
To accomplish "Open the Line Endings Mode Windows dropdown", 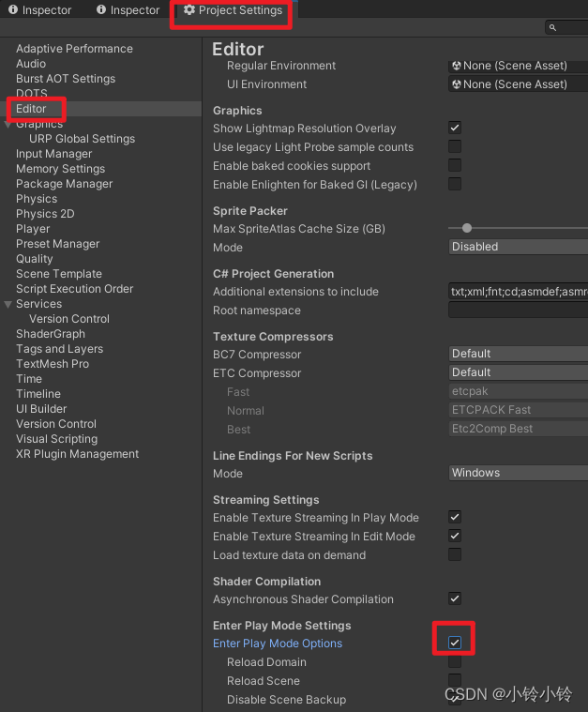I will click(x=518, y=473).
